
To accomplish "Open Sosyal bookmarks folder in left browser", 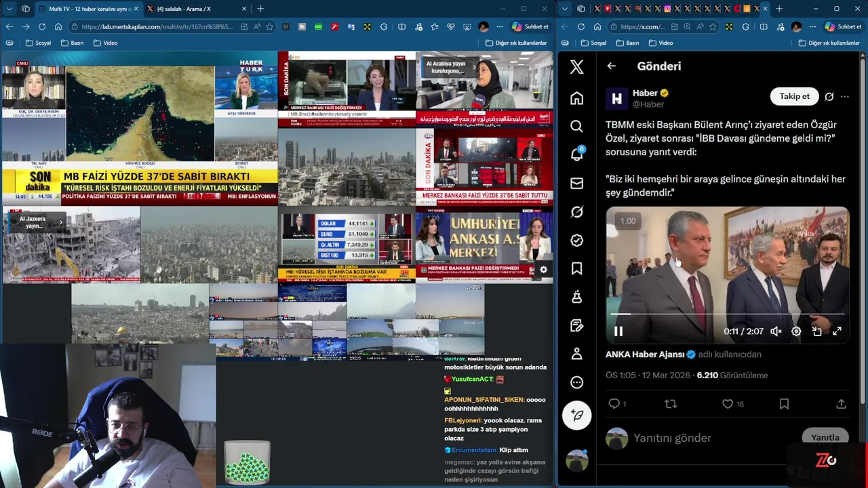I will (38, 43).
